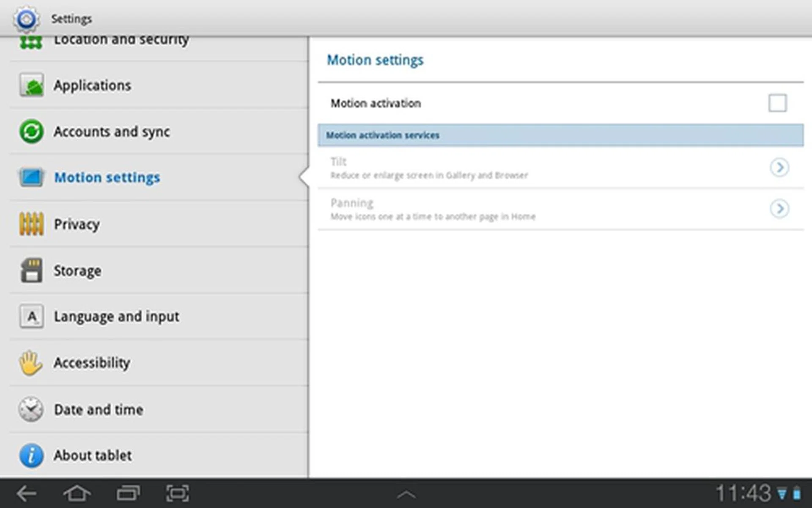Click the green Accounts and sync icon

[31, 131]
